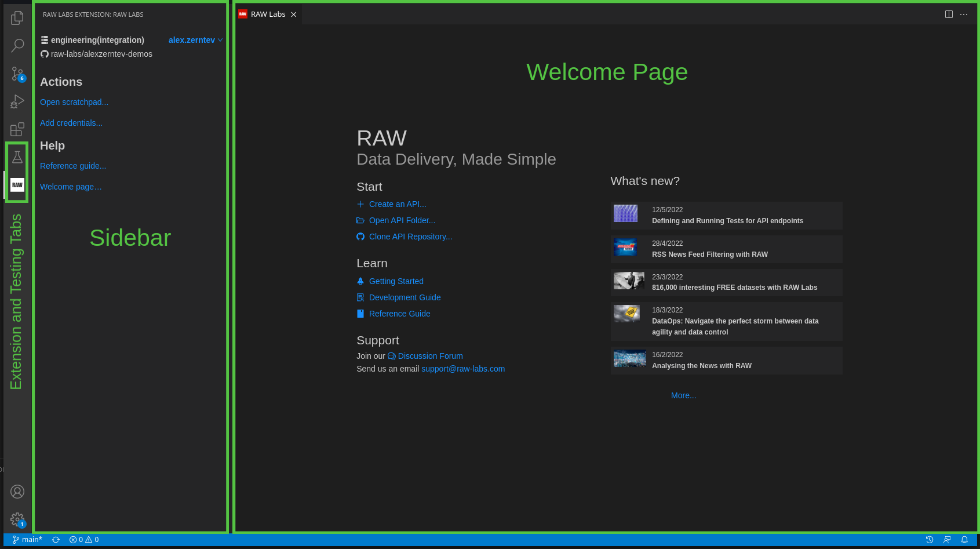Open DataOps perfect storm news item

pos(727,321)
